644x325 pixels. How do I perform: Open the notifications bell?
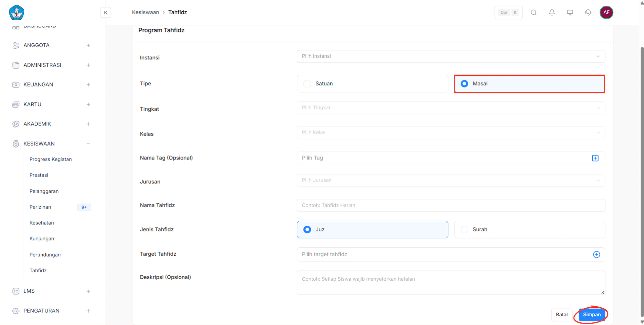pyautogui.click(x=552, y=13)
